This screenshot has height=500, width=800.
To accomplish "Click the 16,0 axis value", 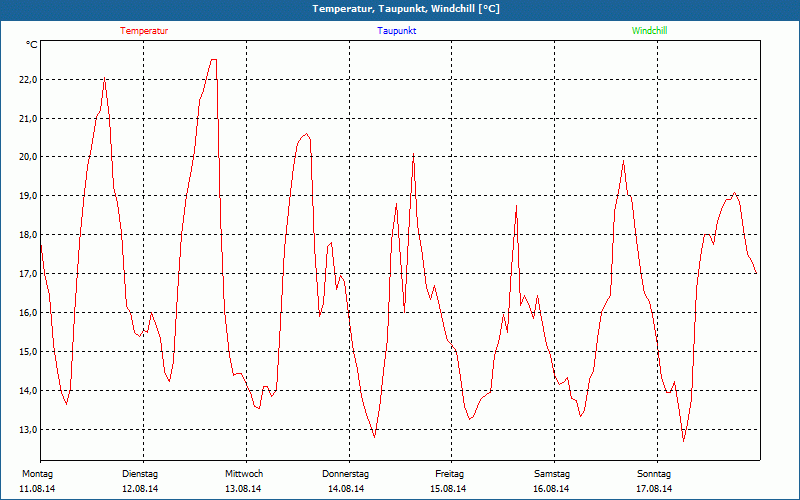I will pos(29,313).
